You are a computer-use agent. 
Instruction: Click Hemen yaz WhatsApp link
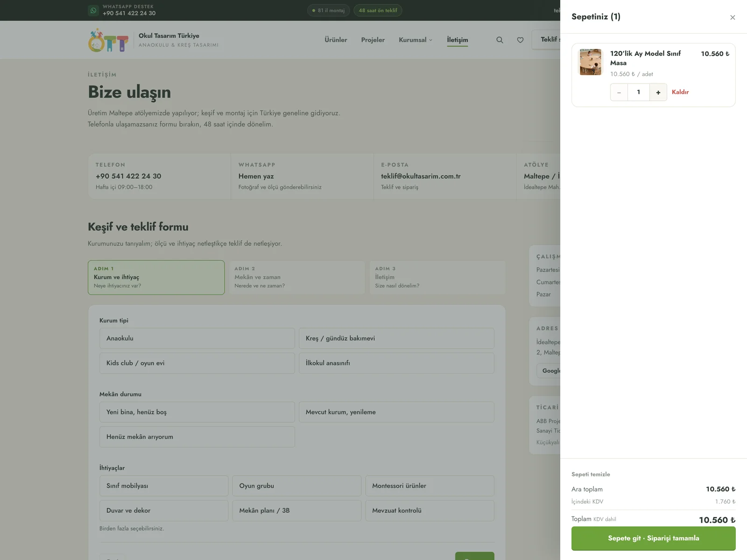(x=256, y=176)
